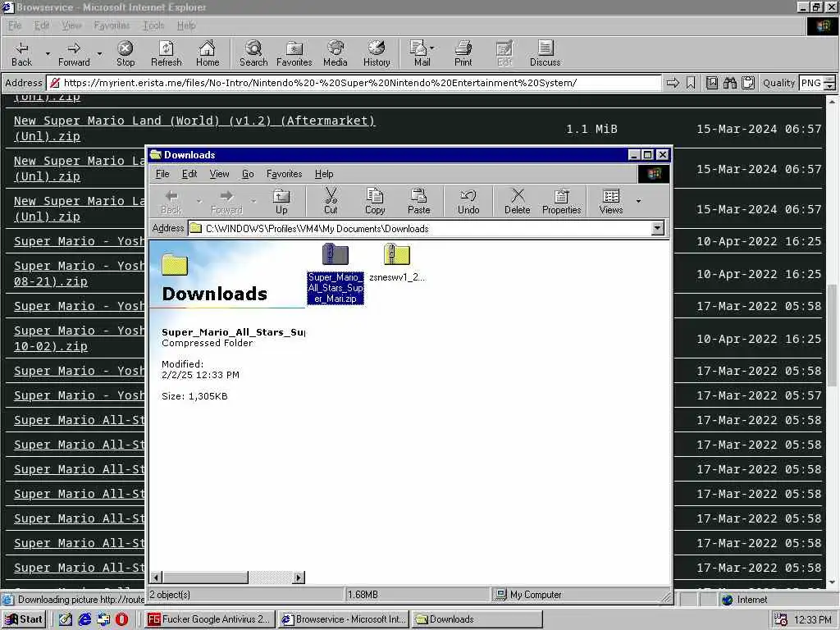Viewport: 840px width, 630px height.
Task: Click the 08-21).zip link in browser
Action: coord(50,281)
